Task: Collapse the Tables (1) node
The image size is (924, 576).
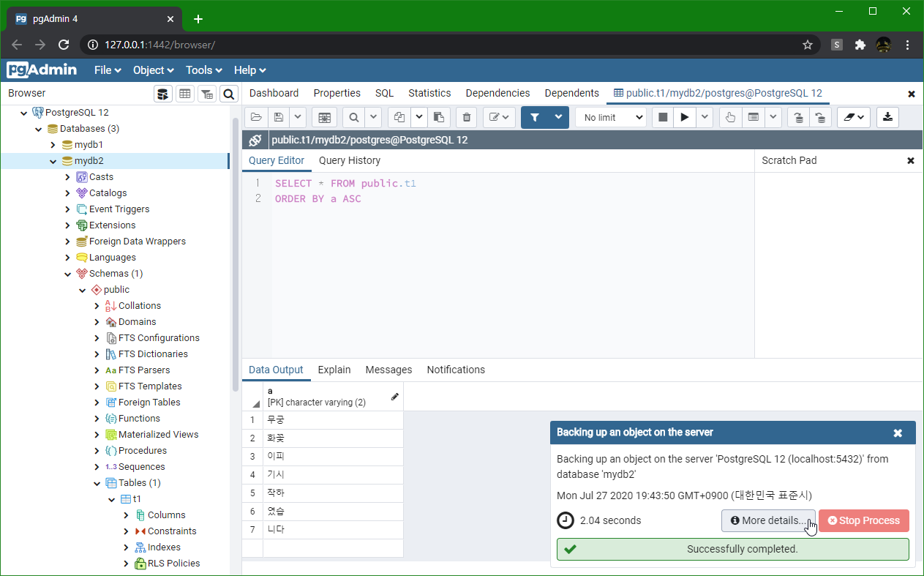Action: tap(97, 483)
